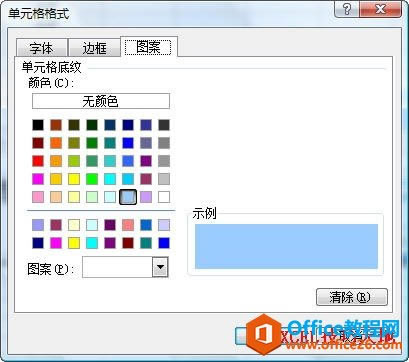Screen dimensions: 409x362
Task: Choose the white color swatch
Action: [164, 197]
